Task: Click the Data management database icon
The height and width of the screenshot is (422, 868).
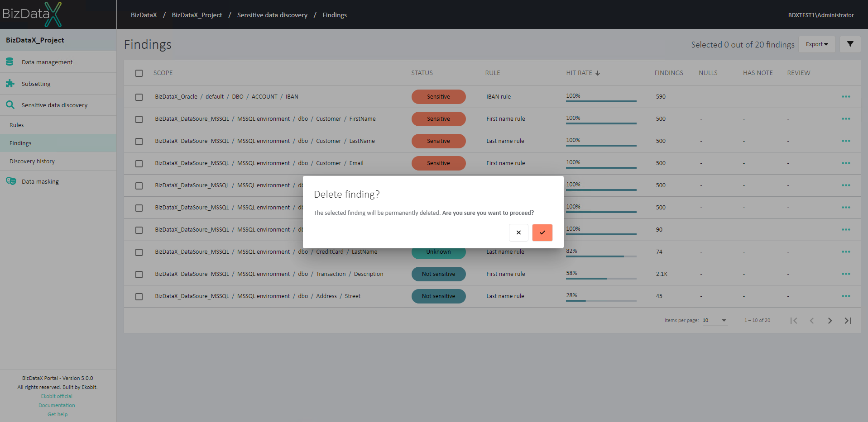Action: point(10,62)
